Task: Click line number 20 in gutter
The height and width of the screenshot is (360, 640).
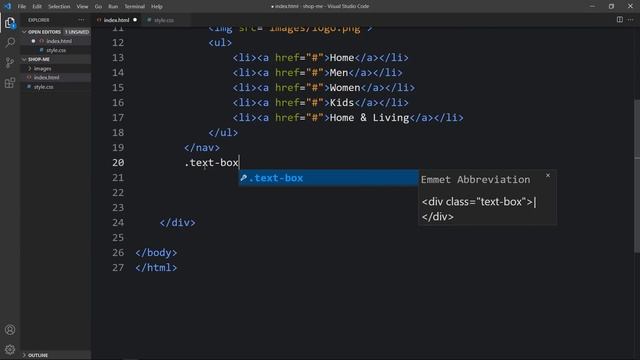Action: tap(118, 162)
